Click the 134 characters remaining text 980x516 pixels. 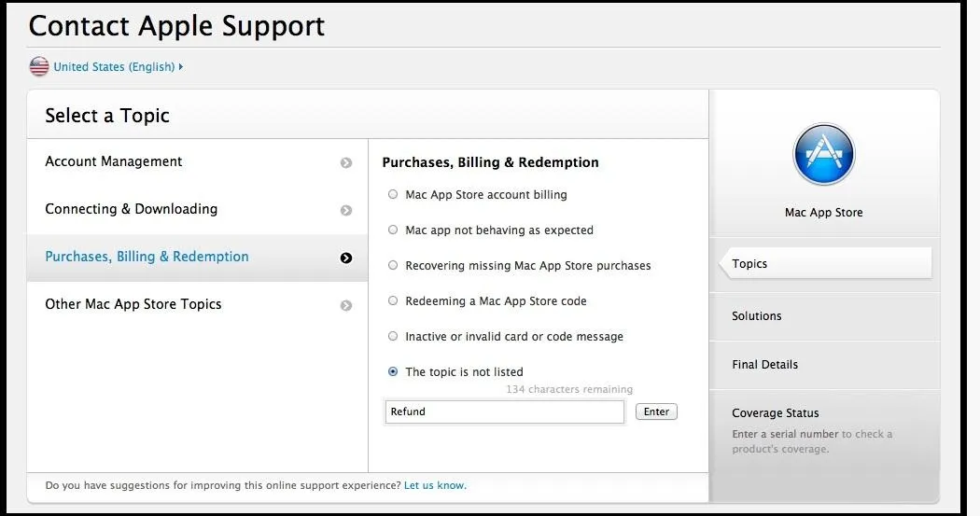(x=569, y=389)
